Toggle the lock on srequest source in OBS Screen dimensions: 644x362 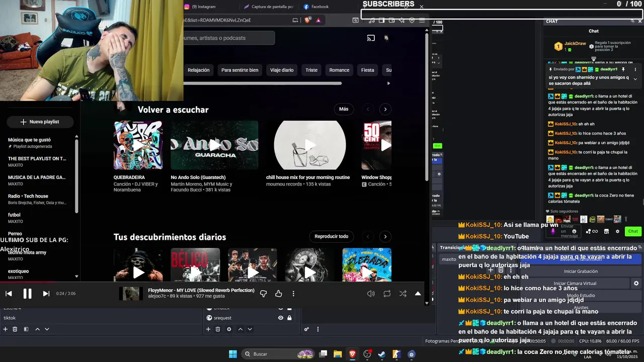(289, 318)
